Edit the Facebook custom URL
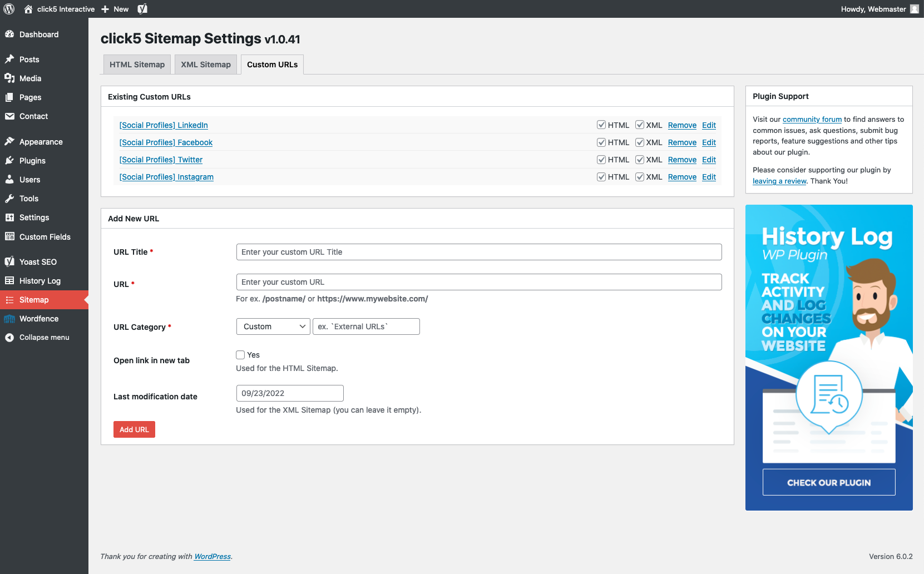Viewport: 924px width, 574px height. click(709, 142)
